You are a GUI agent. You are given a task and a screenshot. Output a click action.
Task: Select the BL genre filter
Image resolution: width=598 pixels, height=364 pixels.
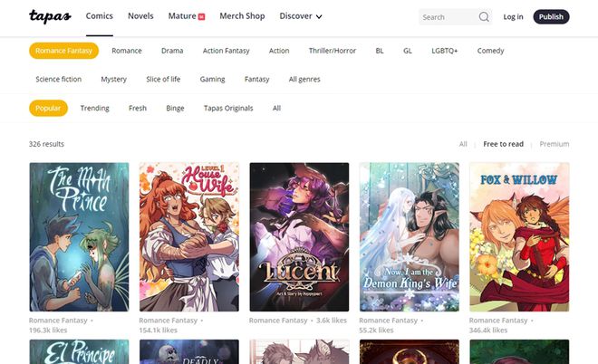click(380, 51)
